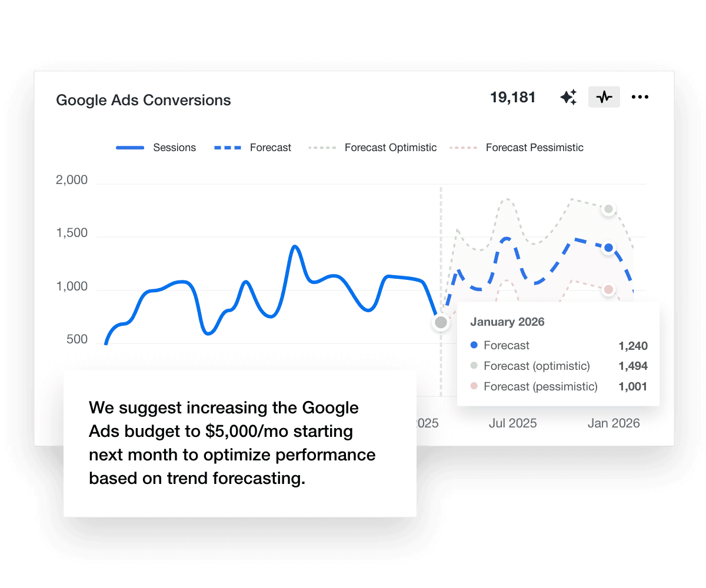Select the forecast trend waveform icon
Viewport: 706px width, 588px height.
(604, 97)
